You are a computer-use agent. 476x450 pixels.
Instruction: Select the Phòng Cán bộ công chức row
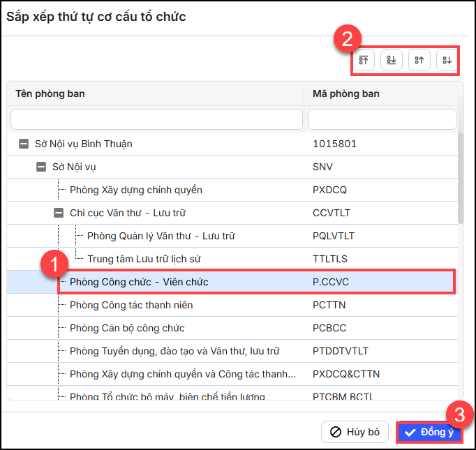pyautogui.click(x=128, y=328)
